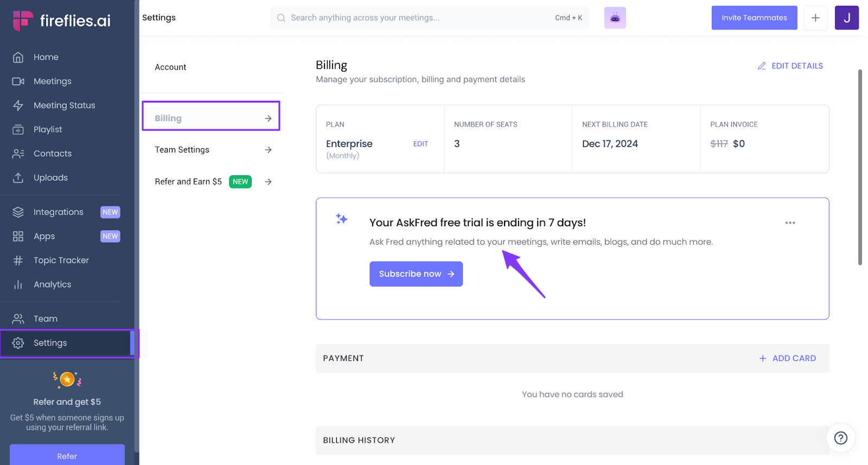
Task: Expand Team Settings with its arrow
Action: point(268,150)
